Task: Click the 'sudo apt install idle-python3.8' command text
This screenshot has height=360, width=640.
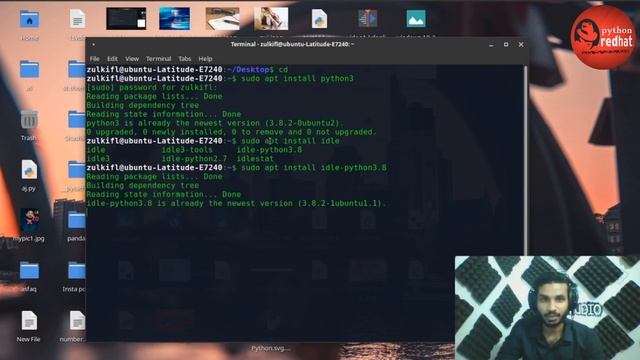Action: point(314,167)
